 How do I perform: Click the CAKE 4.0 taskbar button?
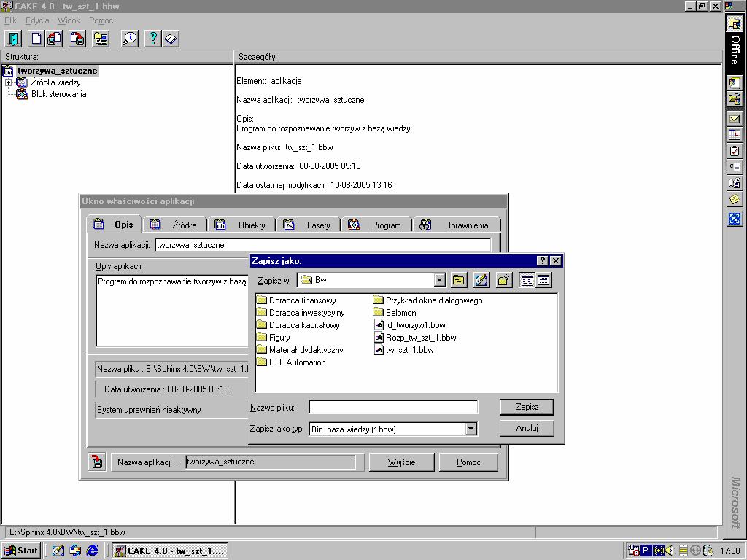[x=170, y=551]
